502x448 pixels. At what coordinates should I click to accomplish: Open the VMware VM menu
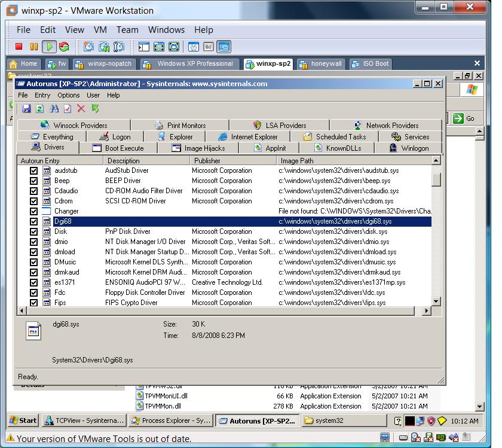tap(100, 30)
